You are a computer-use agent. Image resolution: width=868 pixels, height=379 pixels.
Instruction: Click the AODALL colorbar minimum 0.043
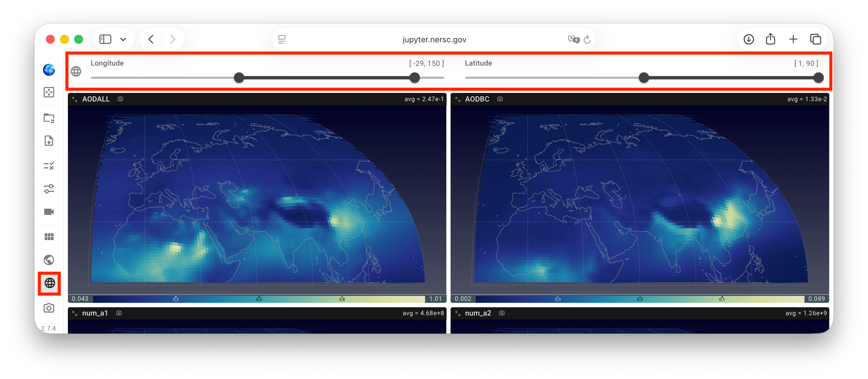80,299
